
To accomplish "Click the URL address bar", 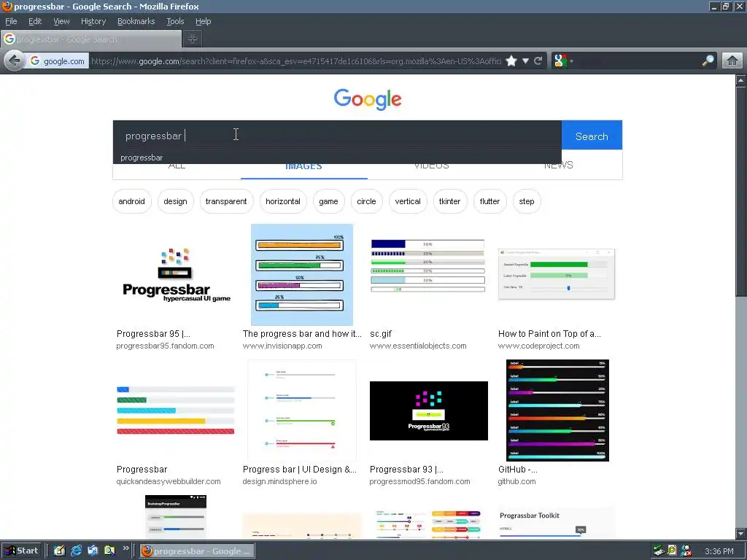I will tap(296, 61).
